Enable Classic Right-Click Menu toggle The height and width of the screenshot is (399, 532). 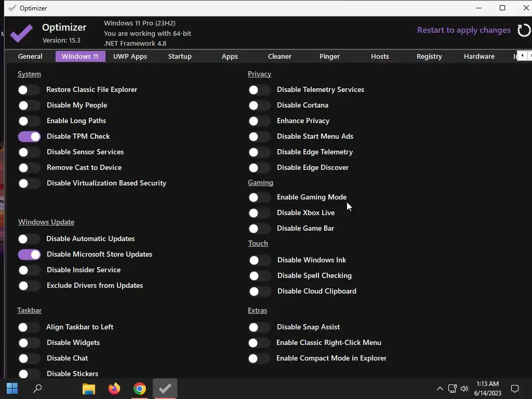(x=259, y=343)
